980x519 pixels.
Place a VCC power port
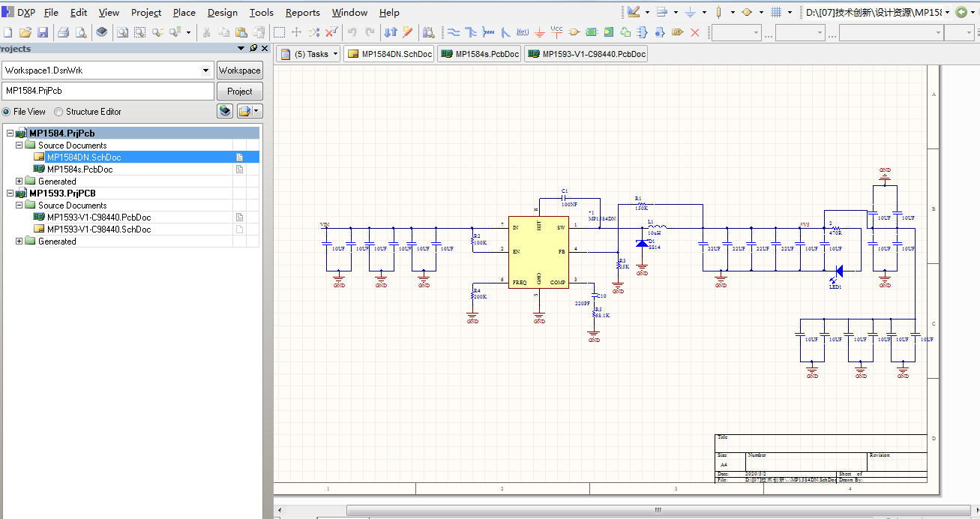(x=556, y=32)
